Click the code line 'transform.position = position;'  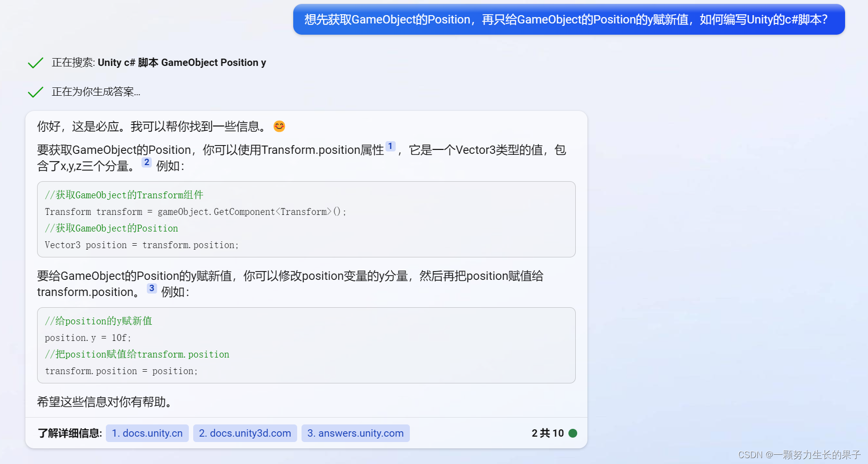(121, 371)
